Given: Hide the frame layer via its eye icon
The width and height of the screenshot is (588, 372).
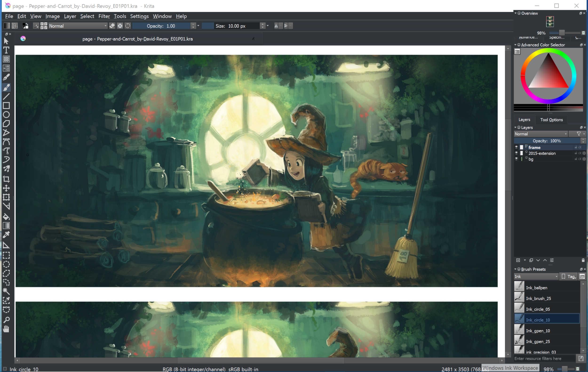Looking at the screenshot, I should (x=516, y=147).
